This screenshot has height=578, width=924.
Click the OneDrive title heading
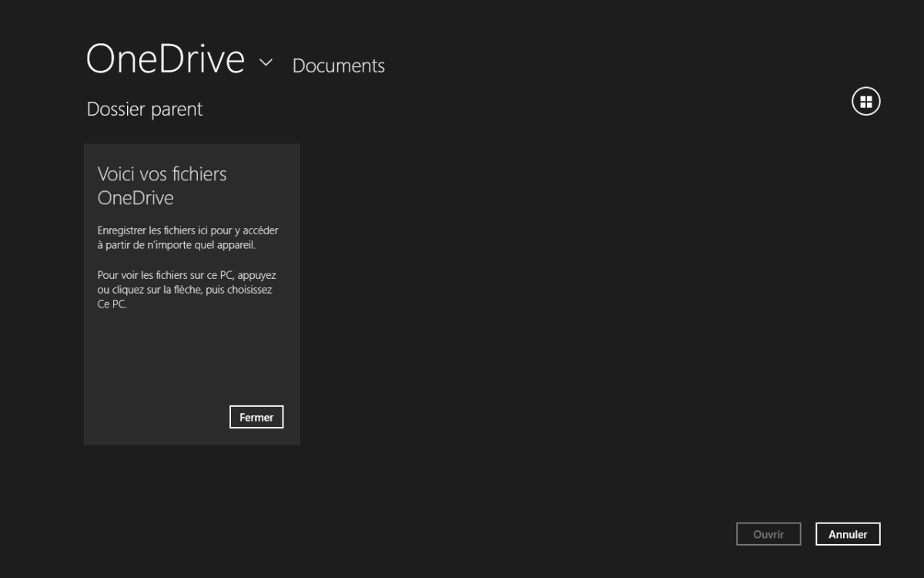[x=166, y=59]
